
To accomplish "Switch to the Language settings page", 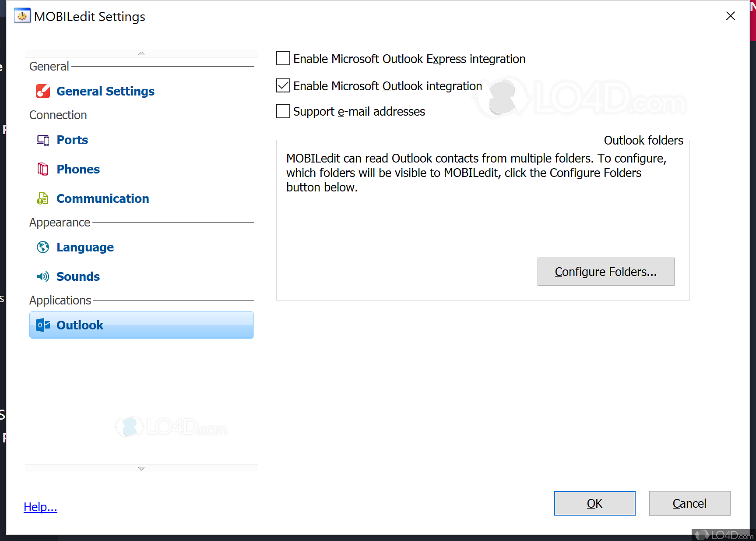I will [x=85, y=247].
